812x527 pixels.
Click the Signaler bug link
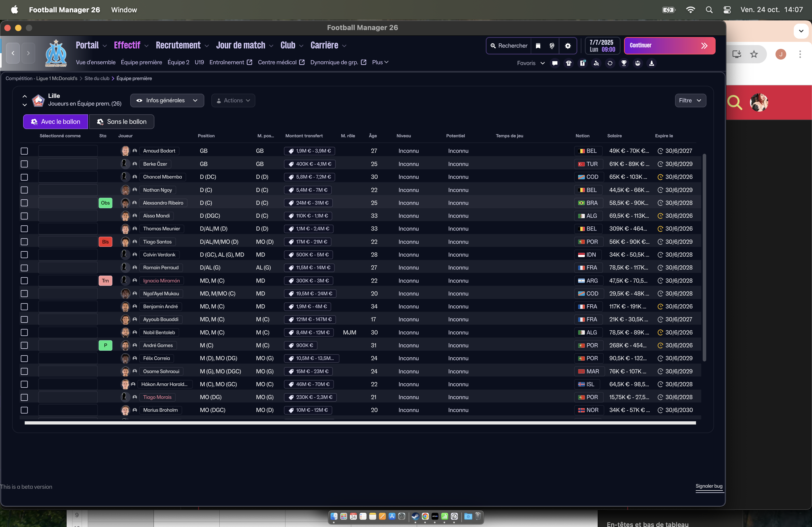pos(709,486)
